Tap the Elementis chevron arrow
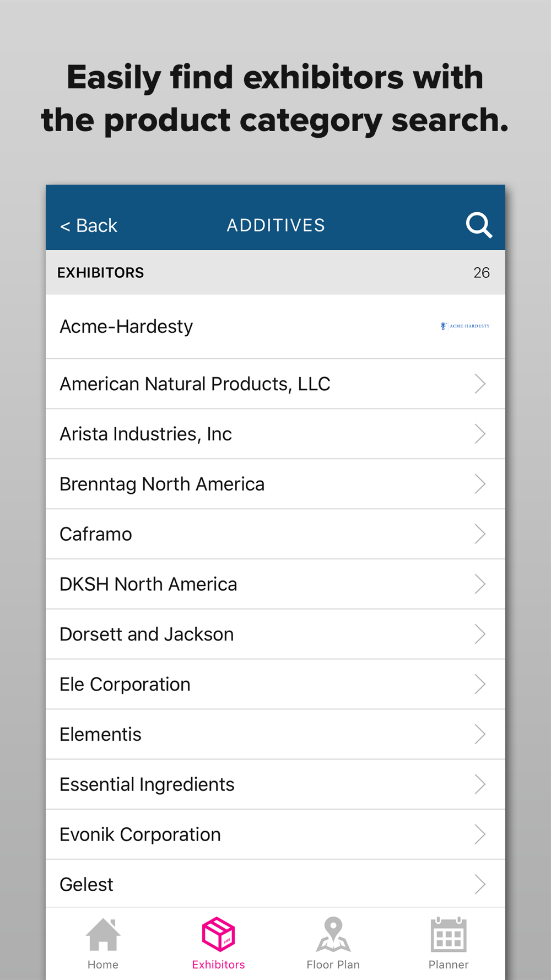The height and width of the screenshot is (980, 551). coord(480,734)
